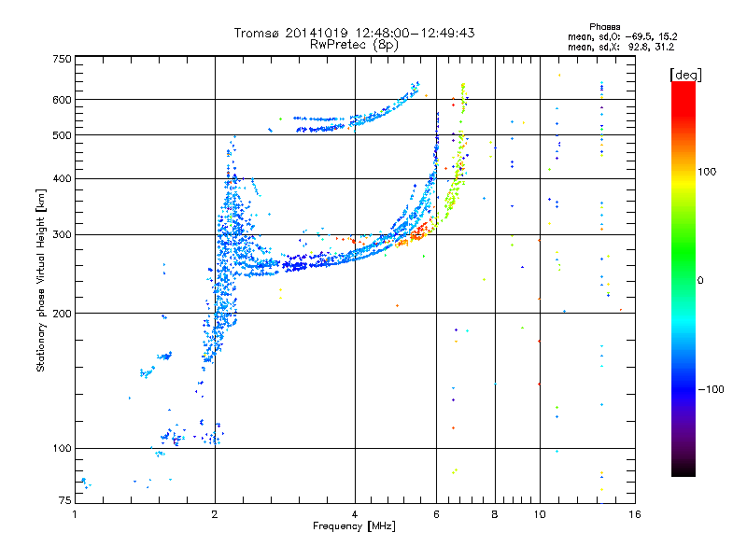Click the 'Frequency [MHz]' axis title
The image size is (747, 560).
point(354,526)
